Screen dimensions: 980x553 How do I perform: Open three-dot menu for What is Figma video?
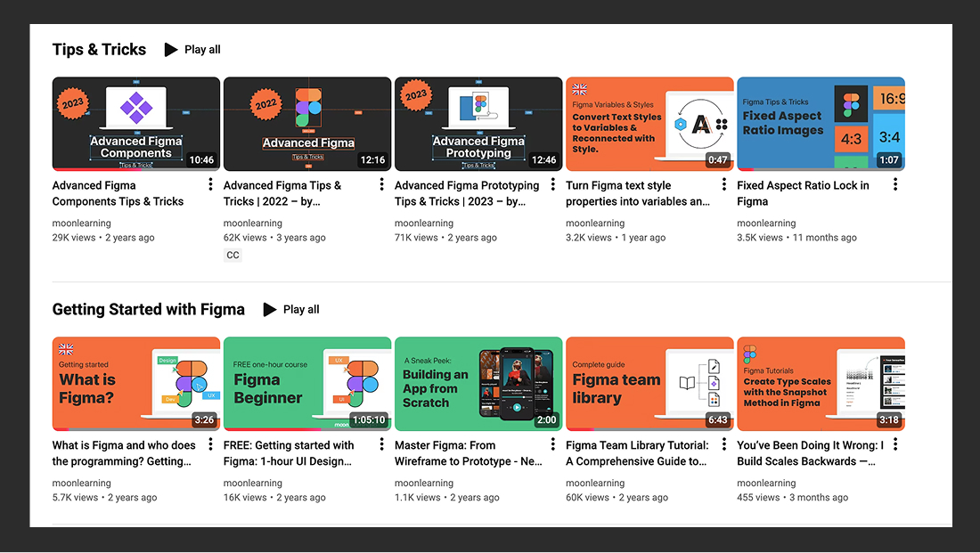(210, 444)
